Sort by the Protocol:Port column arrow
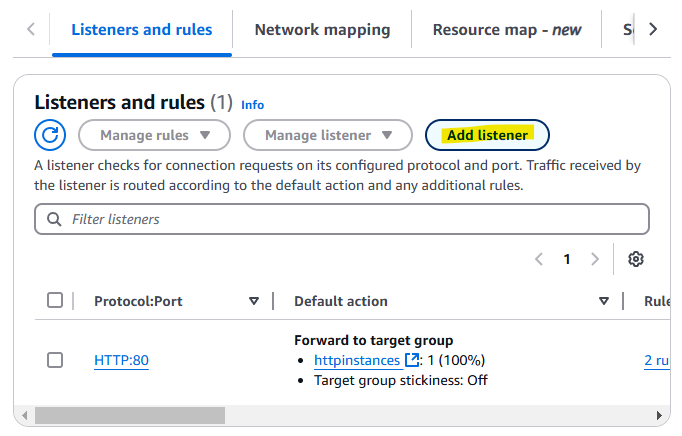 [x=254, y=301]
